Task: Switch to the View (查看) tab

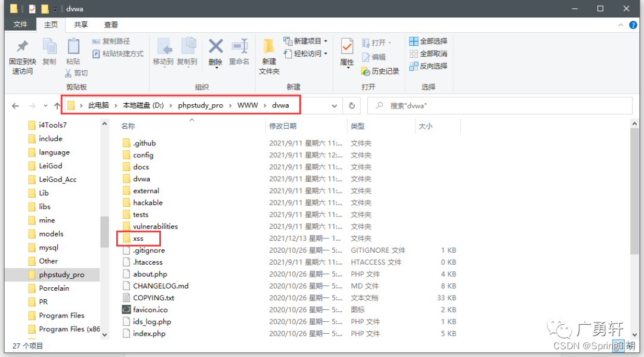Action: 111,25
